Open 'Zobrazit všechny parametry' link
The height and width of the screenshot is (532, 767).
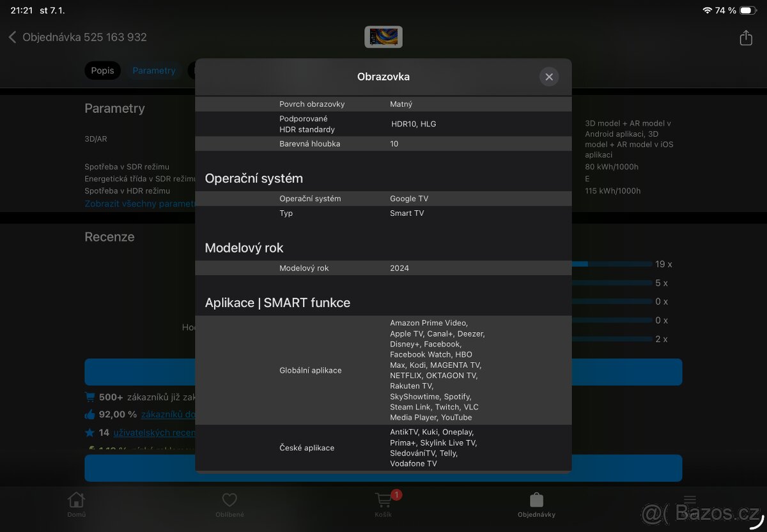tap(134, 203)
